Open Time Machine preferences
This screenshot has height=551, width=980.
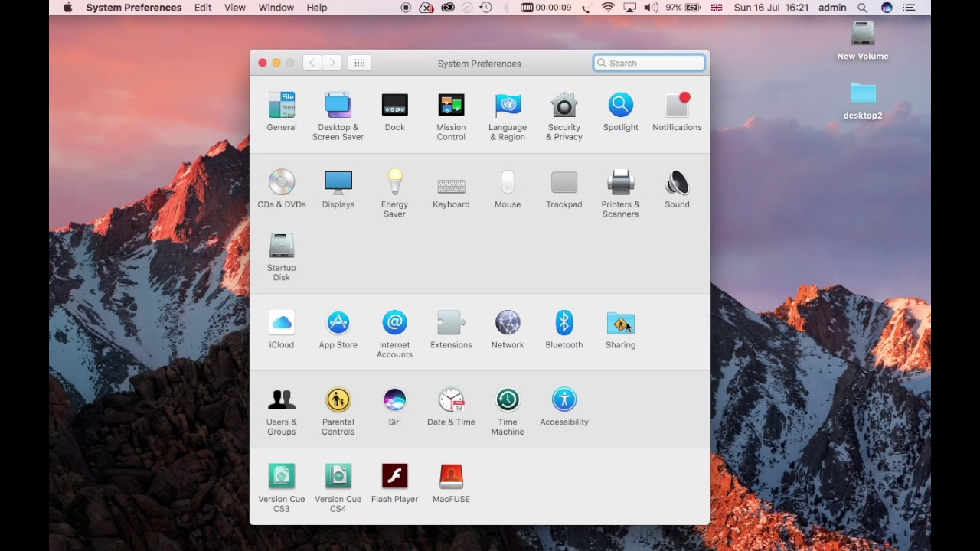click(508, 412)
